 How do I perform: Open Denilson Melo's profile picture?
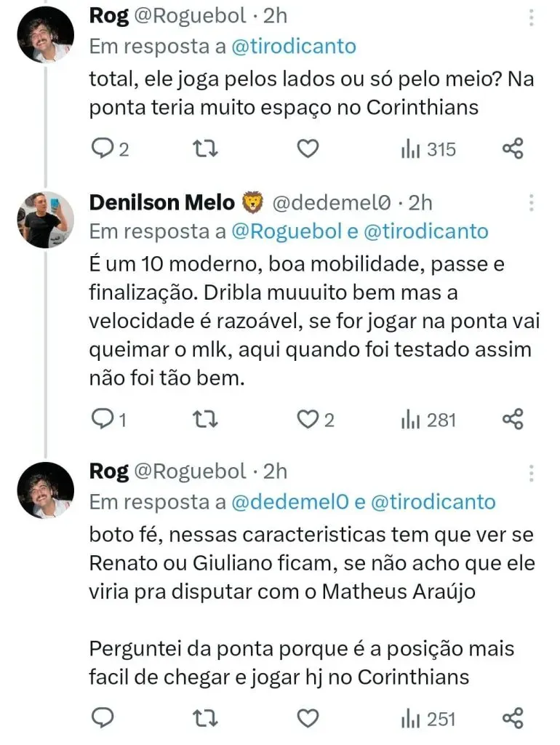tap(45, 220)
